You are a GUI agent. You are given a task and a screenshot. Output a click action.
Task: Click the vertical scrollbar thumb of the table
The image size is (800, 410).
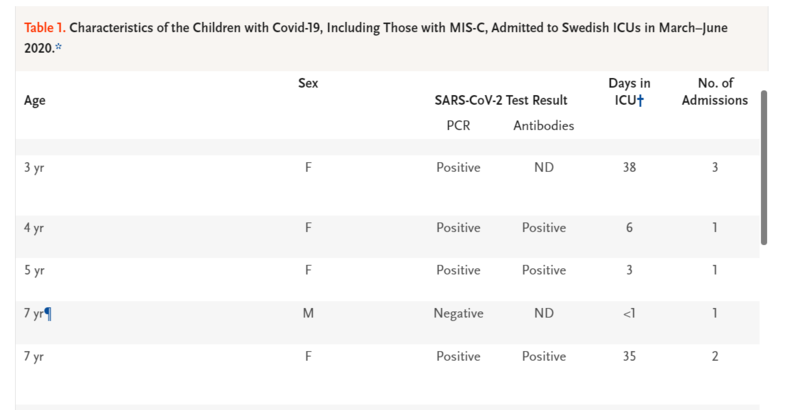coord(764,168)
